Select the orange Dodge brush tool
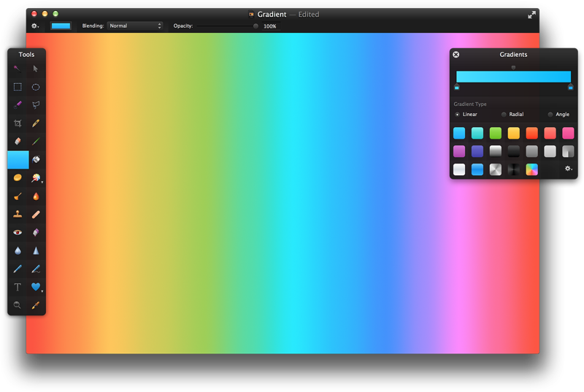584x392 pixels. pyautogui.click(x=18, y=196)
